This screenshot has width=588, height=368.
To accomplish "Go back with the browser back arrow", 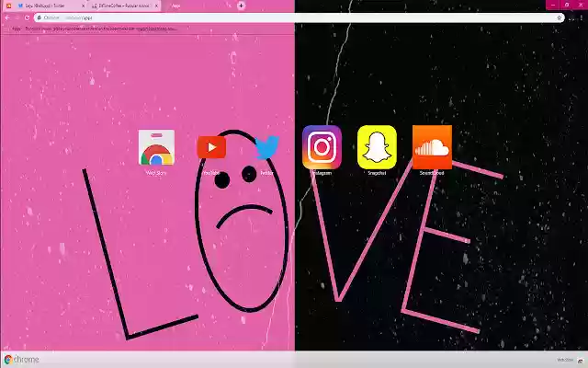I will tap(7, 17).
